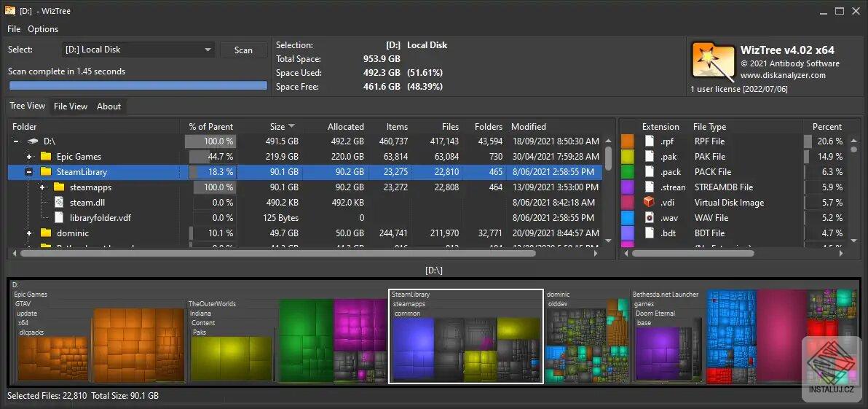Select the SteamLibrary treemap block
The image size is (868, 409).
click(x=465, y=336)
